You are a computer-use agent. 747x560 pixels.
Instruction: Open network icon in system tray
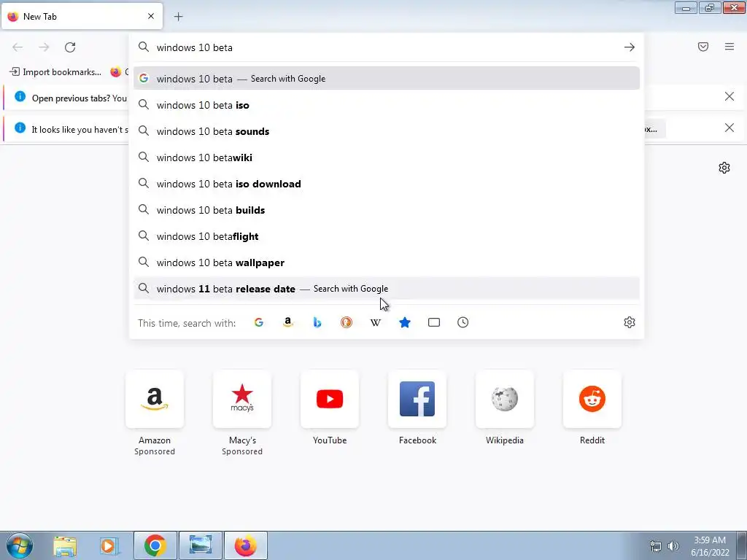point(656,546)
